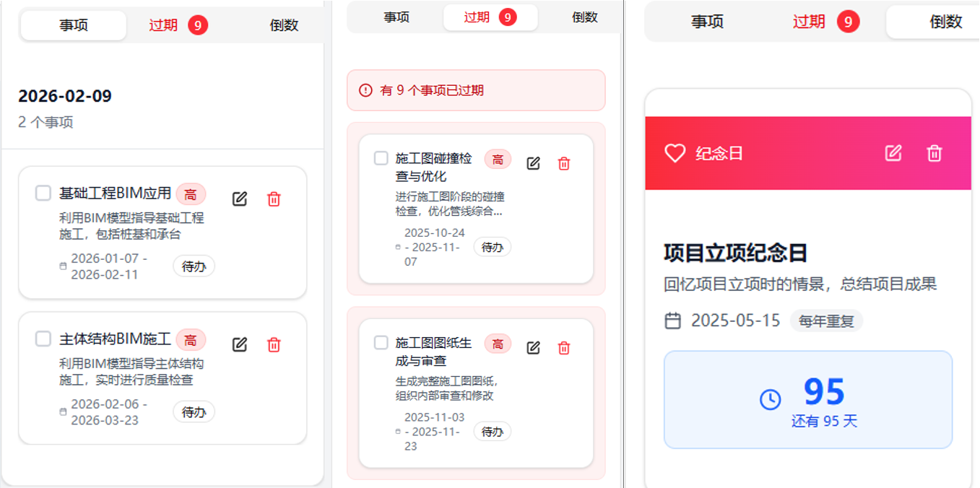The image size is (980, 488).
Task: Edit the 纪念日 countdown card
Action: click(x=893, y=153)
